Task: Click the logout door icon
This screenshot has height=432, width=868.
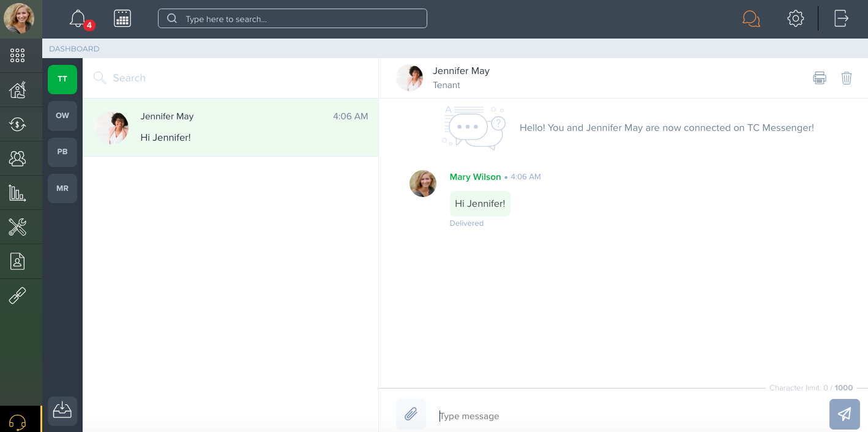Action: click(842, 18)
